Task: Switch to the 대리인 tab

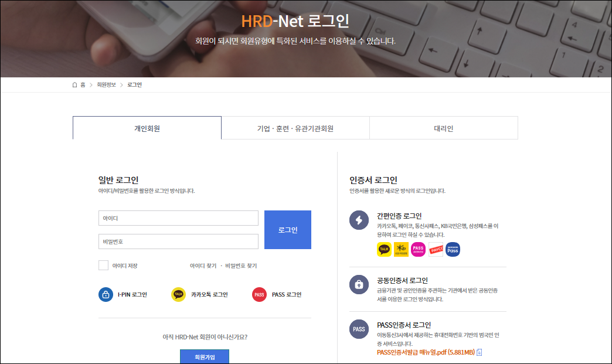Action: pos(444,128)
